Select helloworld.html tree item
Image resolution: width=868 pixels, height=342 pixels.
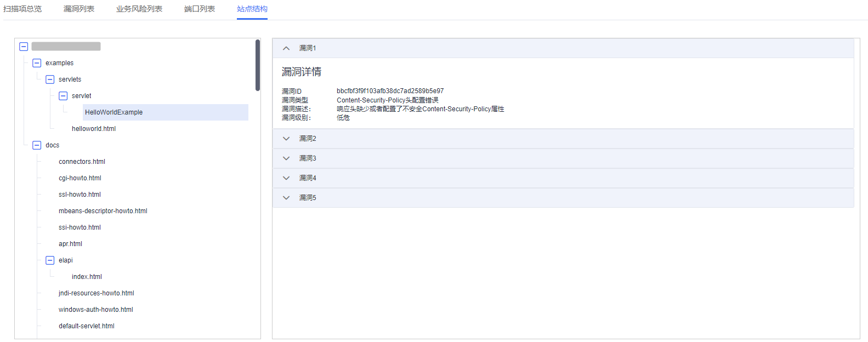(94, 129)
